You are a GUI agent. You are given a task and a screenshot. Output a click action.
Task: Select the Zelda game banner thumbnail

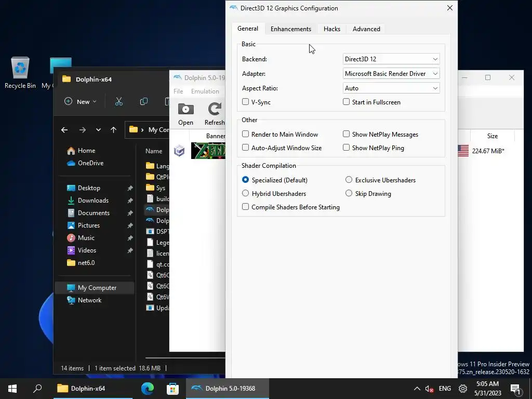pos(208,151)
